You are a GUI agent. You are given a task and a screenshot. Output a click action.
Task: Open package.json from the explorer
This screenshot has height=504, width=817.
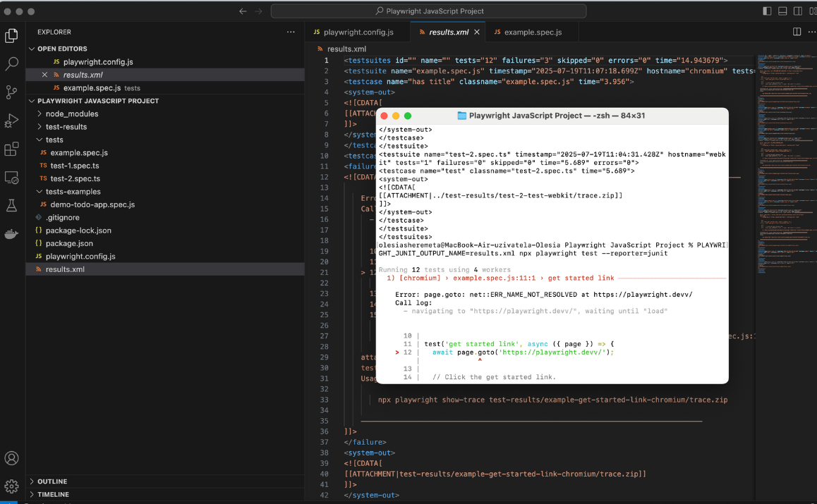tap(69, 243)
